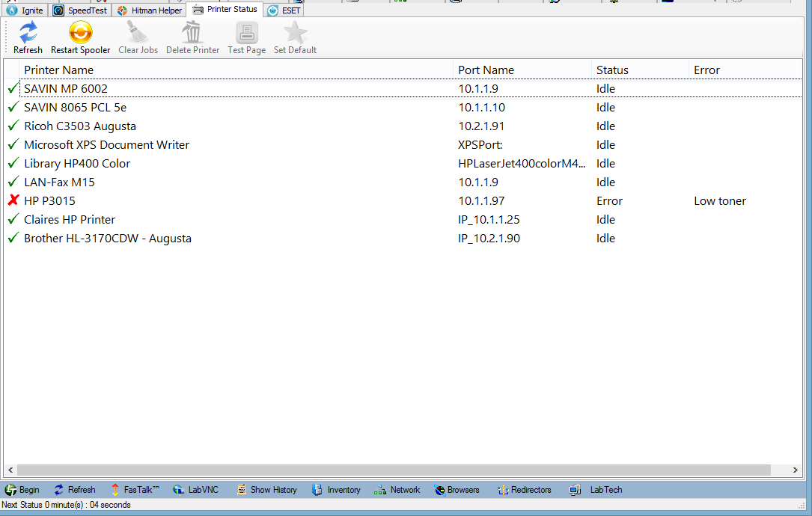Image resolution: width=812 pixels, height=516 pixels.
Task: Open the Ignite tab
Action: (x=25, y=10)
